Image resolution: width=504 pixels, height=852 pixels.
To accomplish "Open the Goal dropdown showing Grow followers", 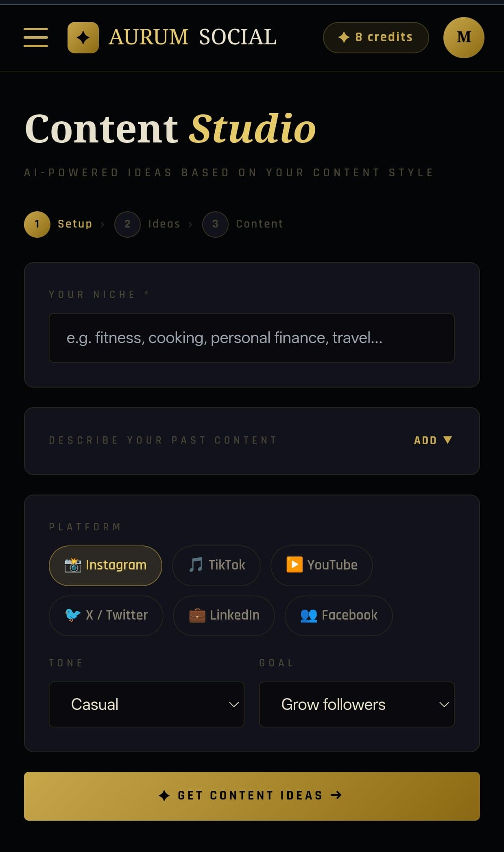I will 356,704.
